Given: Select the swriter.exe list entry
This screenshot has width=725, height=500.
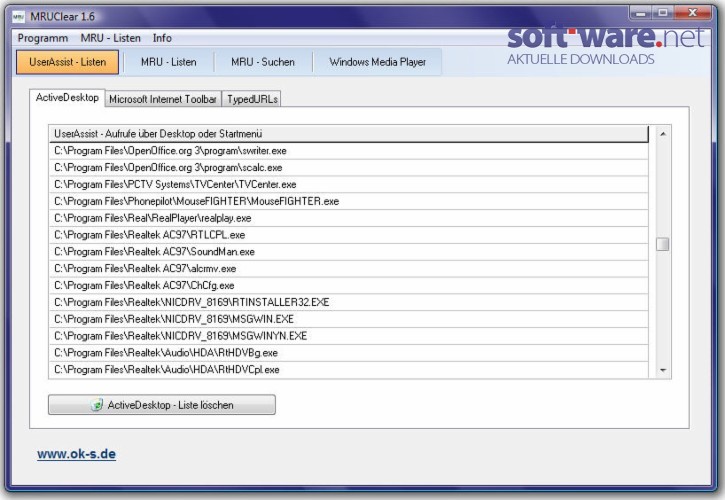Looking at the screenshot, I should [x=349, y=151].
